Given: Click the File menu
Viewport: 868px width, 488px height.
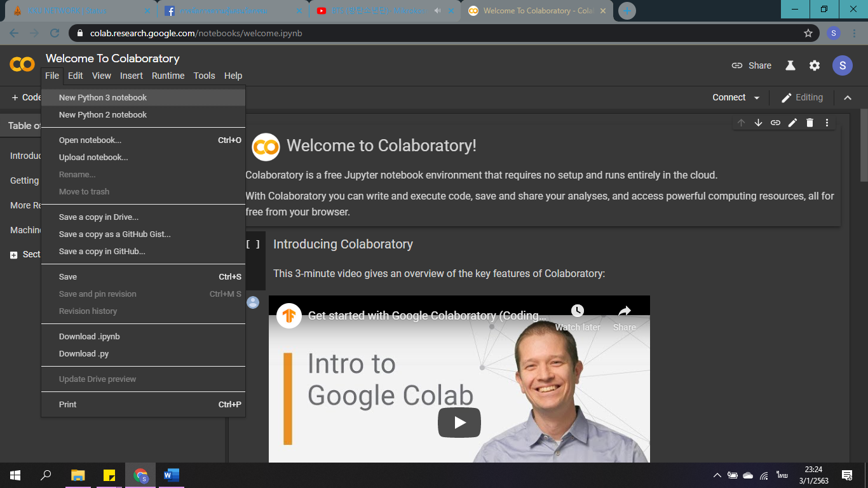Looking at the screenshot, I should pyautogui.click(x=52, y=76).
